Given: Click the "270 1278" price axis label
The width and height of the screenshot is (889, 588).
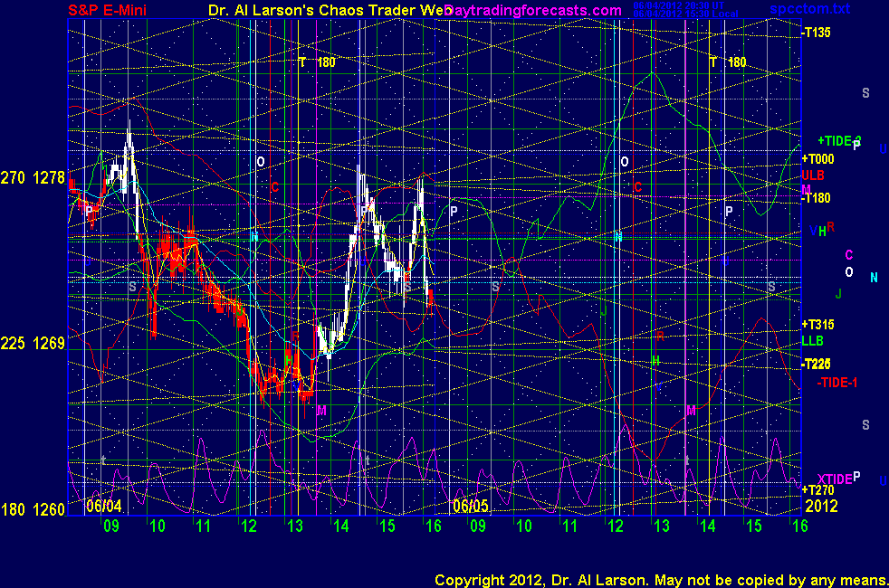Looking at the screenshot, I should click(33, 178).
